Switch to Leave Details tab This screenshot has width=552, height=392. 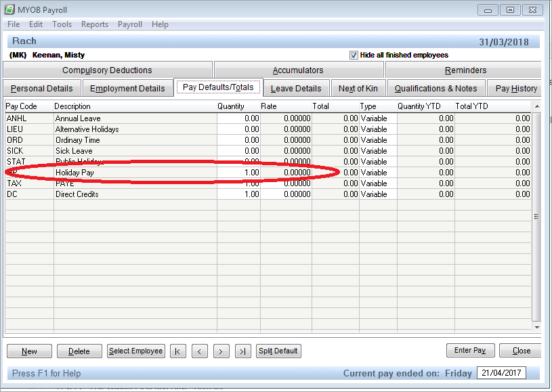[296, 88]
